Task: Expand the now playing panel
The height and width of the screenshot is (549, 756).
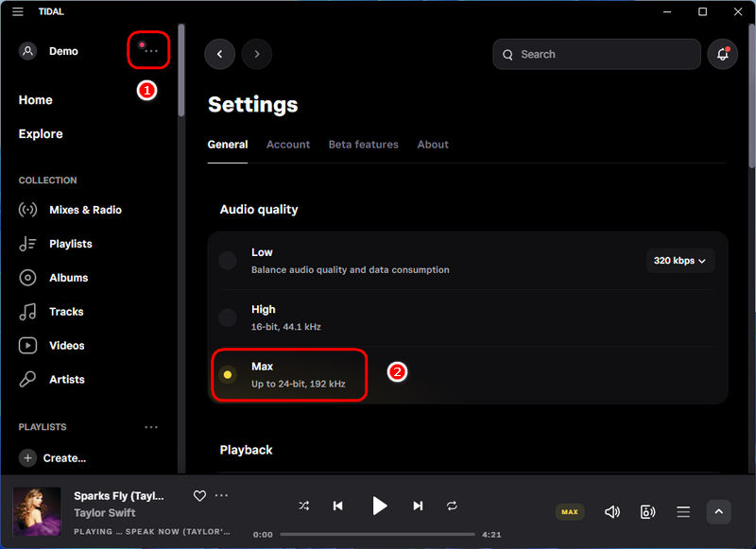Action: click(718, 511)
